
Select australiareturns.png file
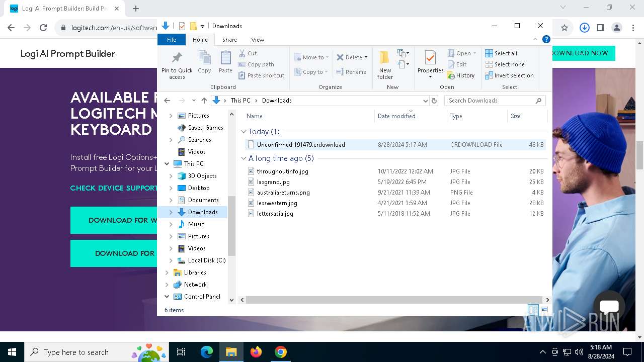[x=395, y=193]
